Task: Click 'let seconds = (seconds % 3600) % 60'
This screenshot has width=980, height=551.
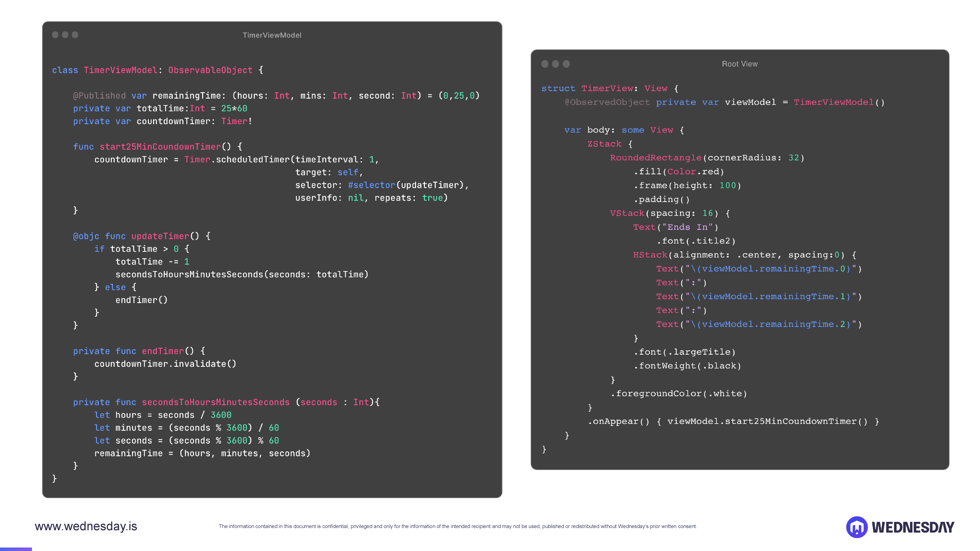Action: click(186, 441)
